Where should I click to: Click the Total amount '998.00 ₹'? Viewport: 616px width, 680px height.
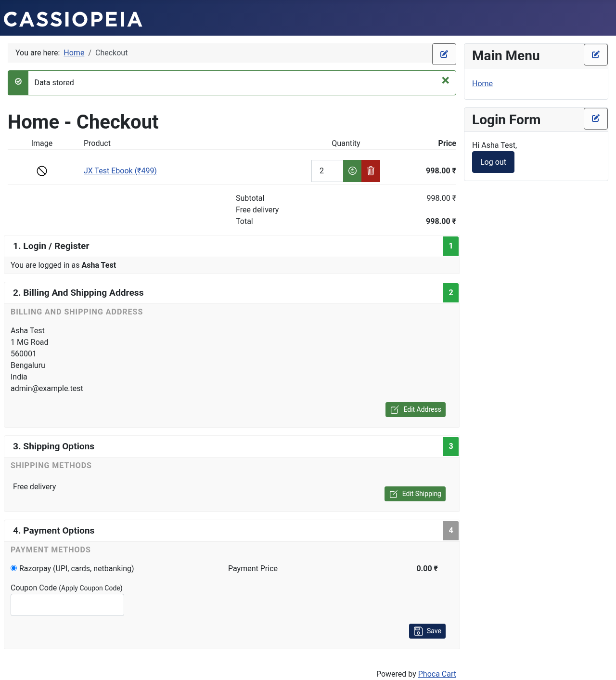click(x=441, y=221)
